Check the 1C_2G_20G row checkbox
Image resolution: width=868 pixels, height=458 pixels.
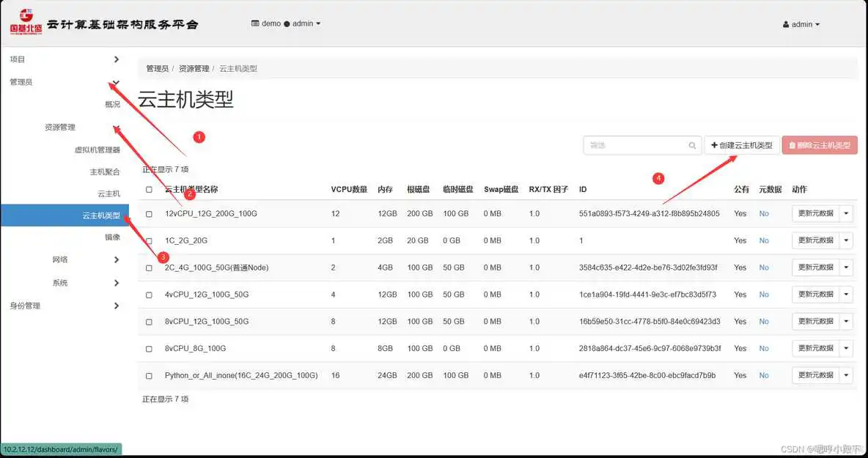148,240
